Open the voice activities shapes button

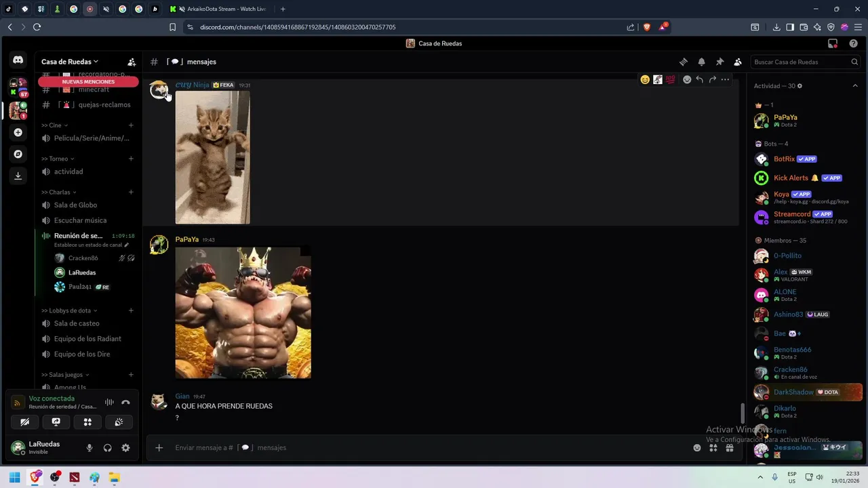(x=87, y=422)
